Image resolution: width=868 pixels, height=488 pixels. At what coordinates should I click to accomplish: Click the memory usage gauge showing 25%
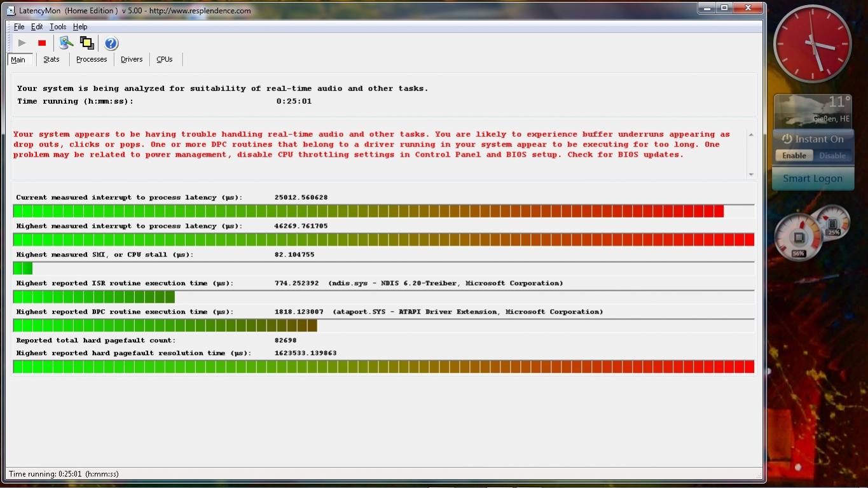pos(832,221)
